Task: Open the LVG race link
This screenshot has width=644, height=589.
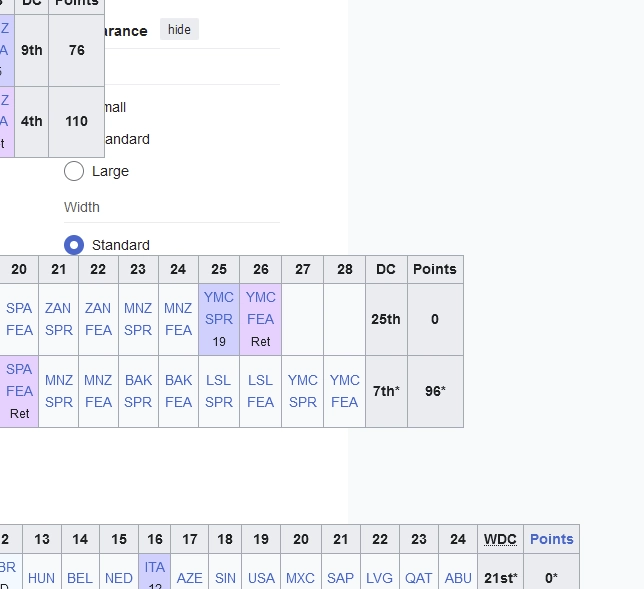Action: pos(380,578)
